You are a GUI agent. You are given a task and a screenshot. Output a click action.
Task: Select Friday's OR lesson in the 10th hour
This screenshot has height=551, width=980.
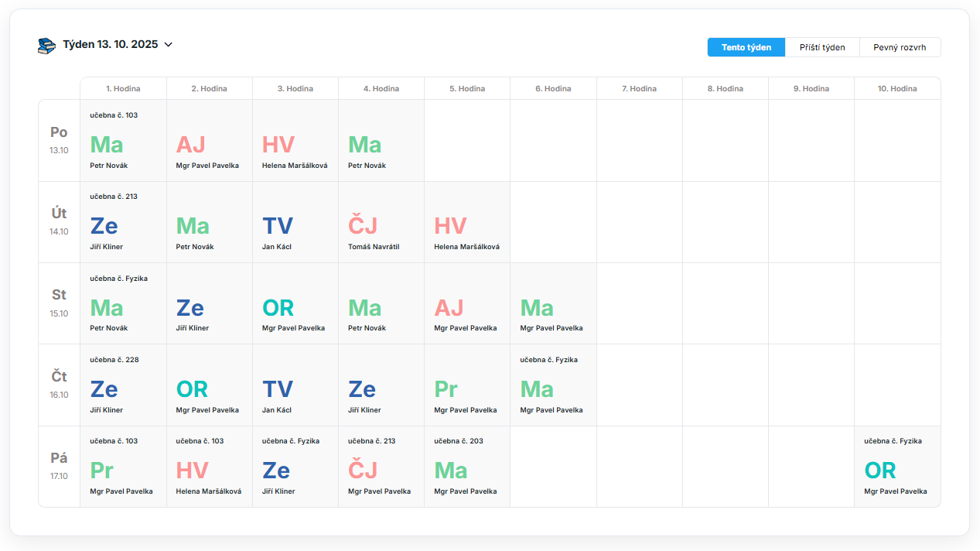click(x=897, y=467)
